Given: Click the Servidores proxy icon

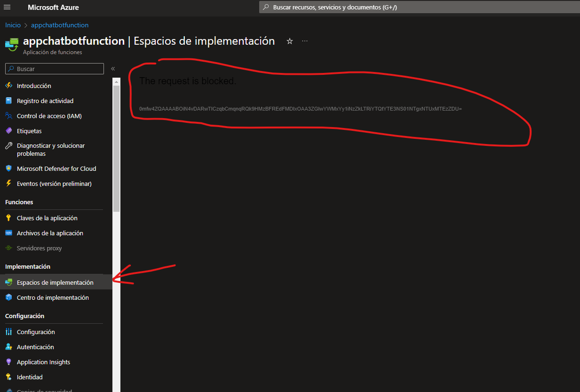Looking at the screenshot, I should [x=8, y=248].
